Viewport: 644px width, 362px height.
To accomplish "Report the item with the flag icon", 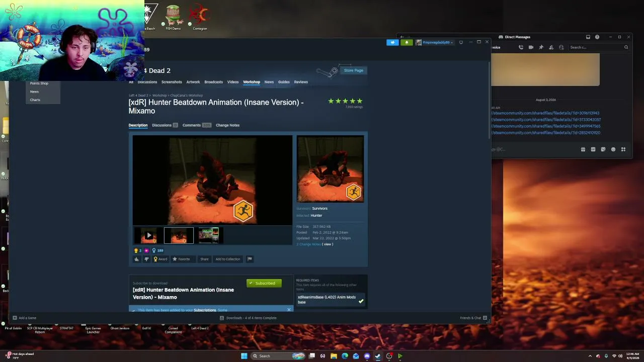I will [x=250, y=259].
